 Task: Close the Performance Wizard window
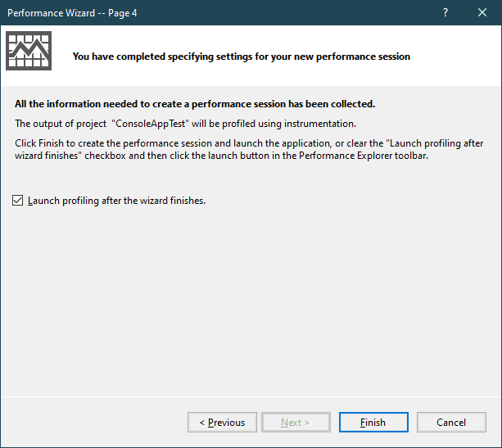(x=482, y=12)
